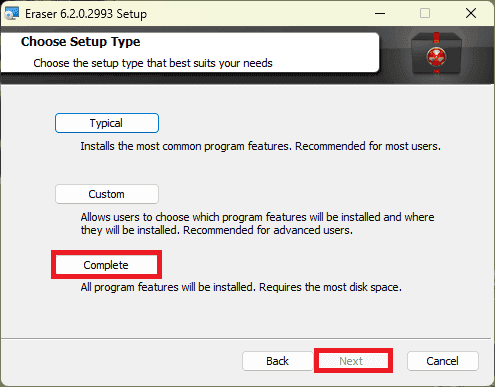
Task: Click the text 'Allows users to choose which program features'
Action: [193, 217]
